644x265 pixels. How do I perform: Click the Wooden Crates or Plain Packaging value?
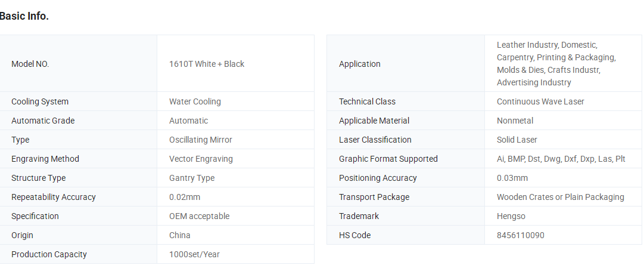[x=560, y=197]
